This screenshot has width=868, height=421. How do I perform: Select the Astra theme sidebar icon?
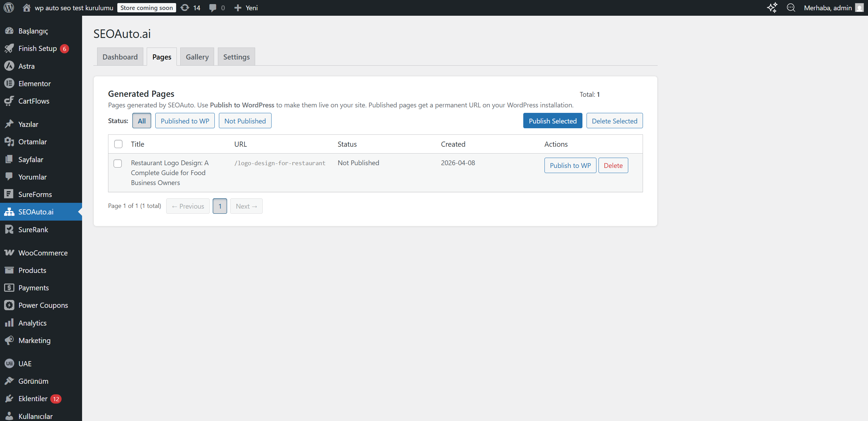[9, 66]
